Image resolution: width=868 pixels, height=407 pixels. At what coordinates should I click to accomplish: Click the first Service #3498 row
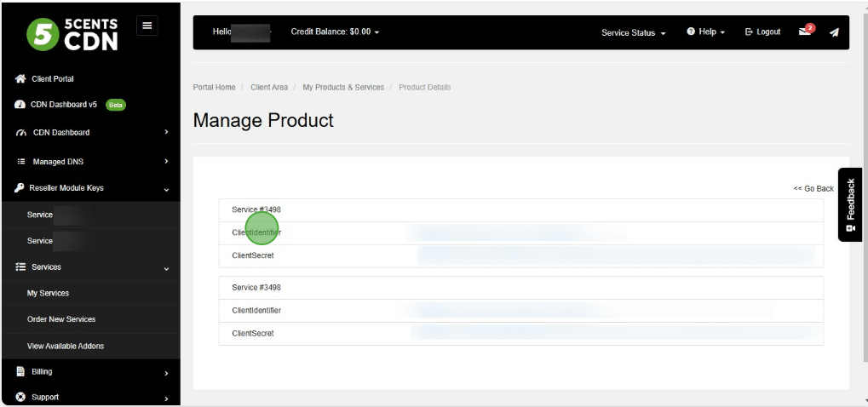[521, 210]
